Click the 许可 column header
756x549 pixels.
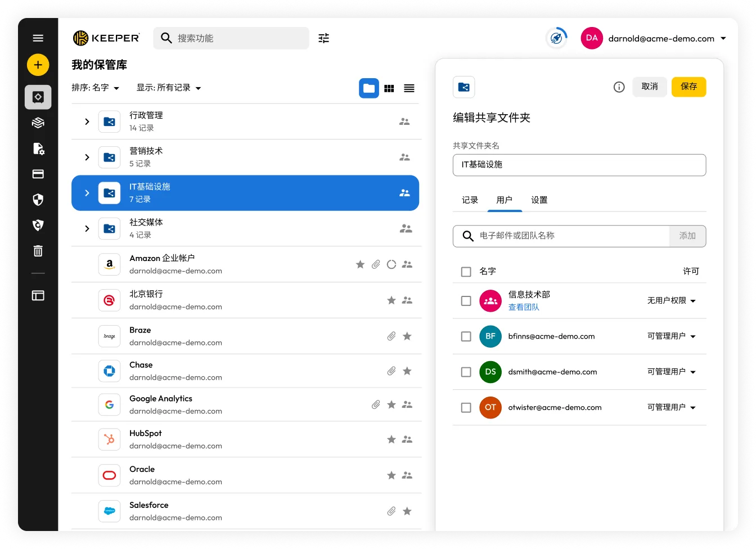click(691, 272)
